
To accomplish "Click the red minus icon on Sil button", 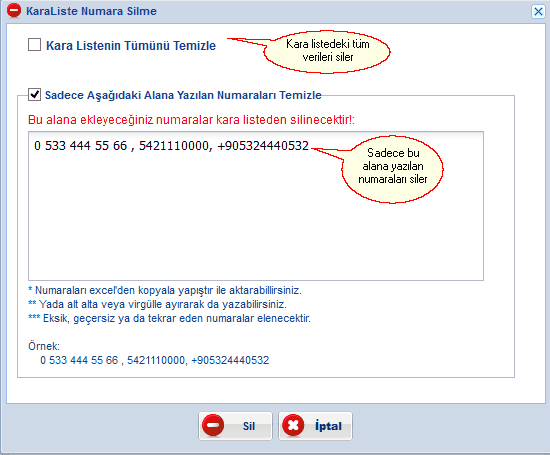I will click(213, 425).
